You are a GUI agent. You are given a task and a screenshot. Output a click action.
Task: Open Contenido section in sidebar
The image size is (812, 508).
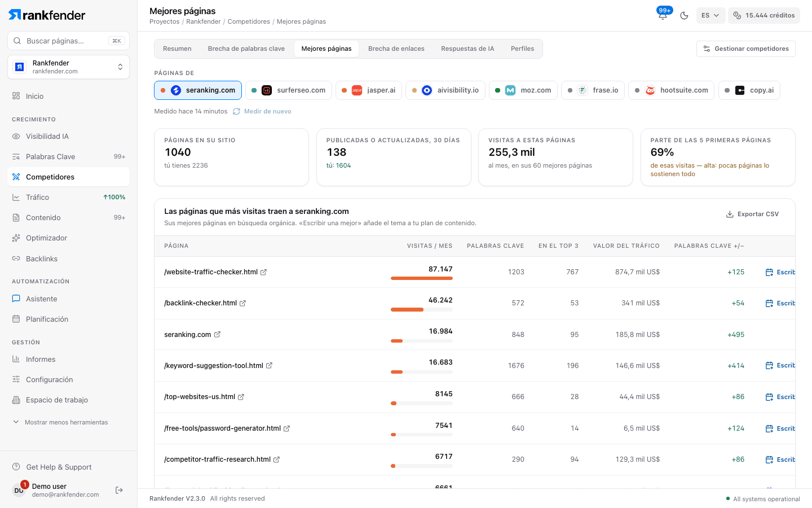pos(68,217)
